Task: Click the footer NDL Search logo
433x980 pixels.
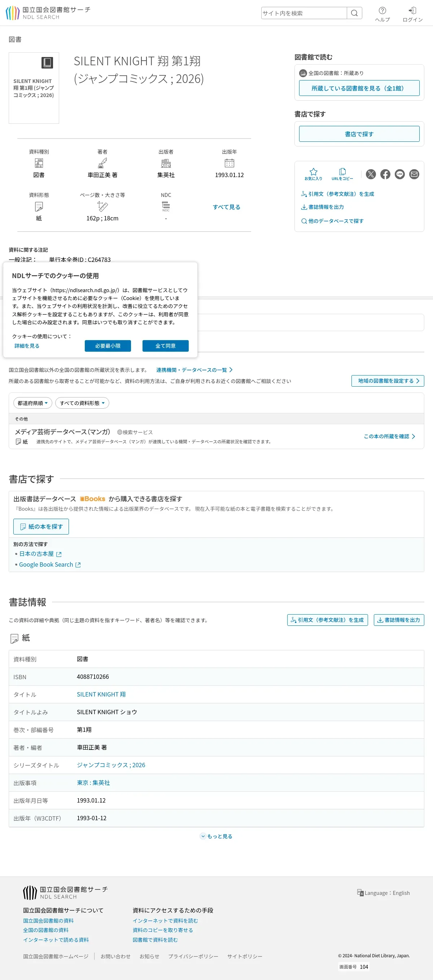Action: pyautogui.click(x=65, y=892)
